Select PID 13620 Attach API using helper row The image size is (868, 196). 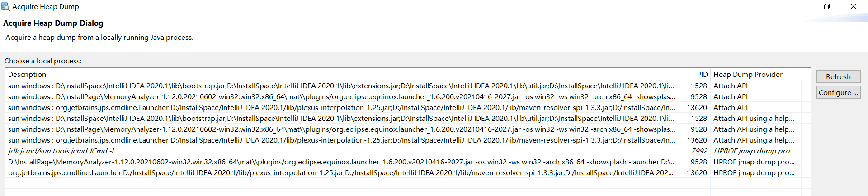click(316, 140)
